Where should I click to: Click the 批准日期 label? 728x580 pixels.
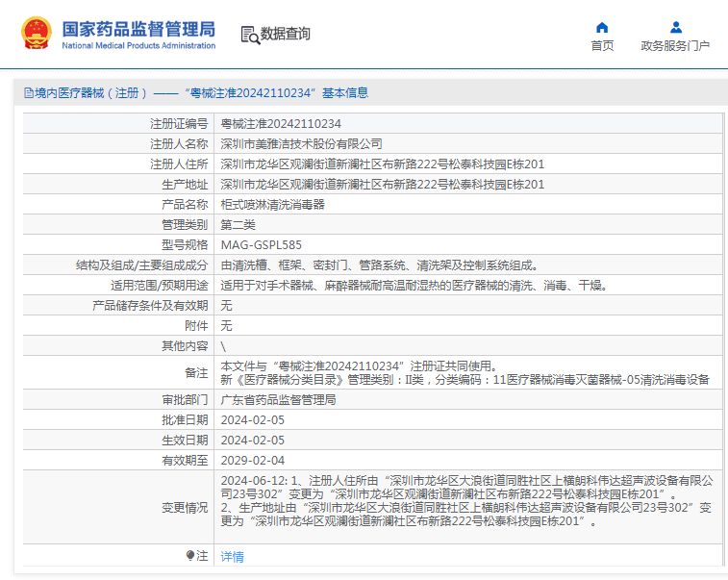click(x=185, y=419)
